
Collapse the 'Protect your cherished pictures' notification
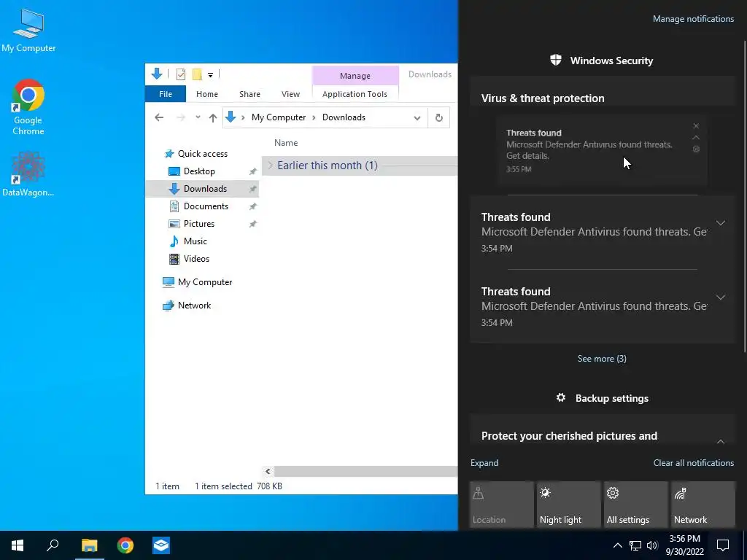click(720, 442)
